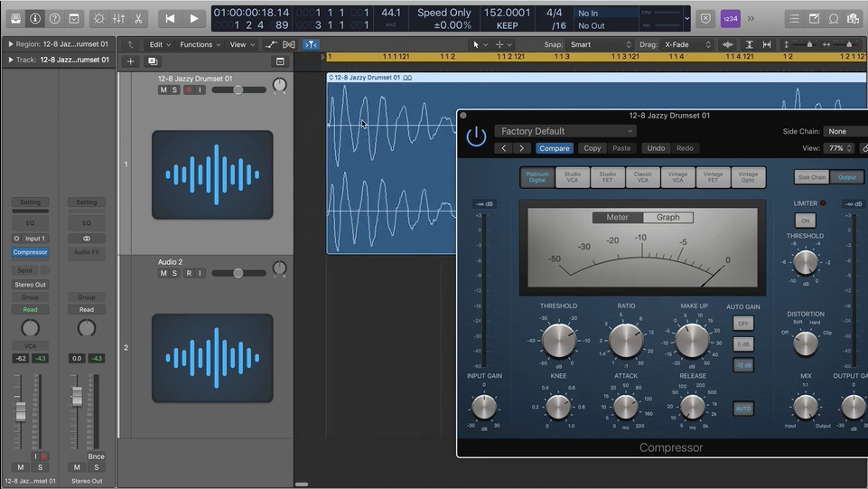
Task: Go to beginning with rewind button
Action: pos(170,18)
